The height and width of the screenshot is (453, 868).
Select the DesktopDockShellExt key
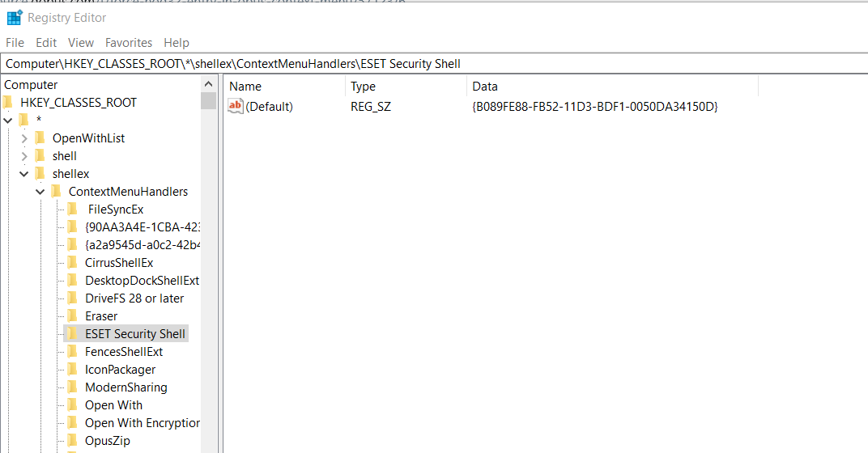(x=142, y=281)
